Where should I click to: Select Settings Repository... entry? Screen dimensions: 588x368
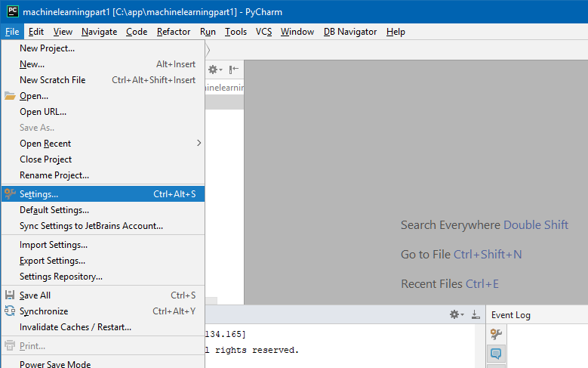point(103,277)
